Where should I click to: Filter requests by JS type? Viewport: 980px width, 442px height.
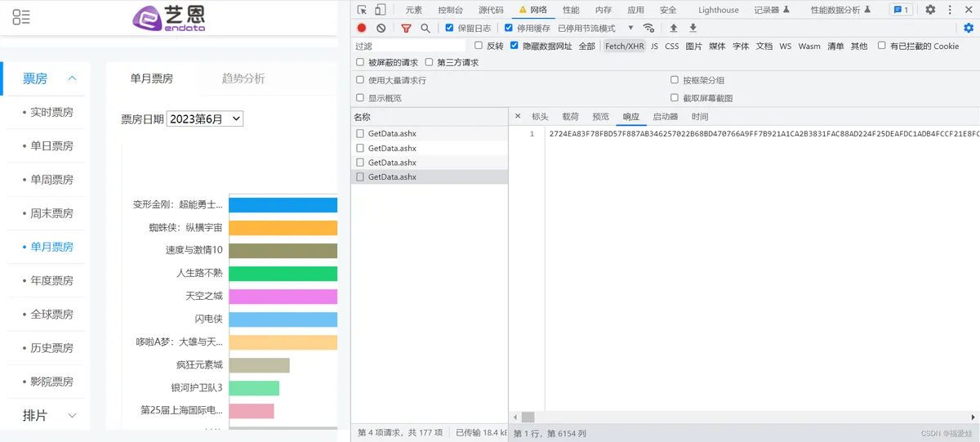click(x=654, y=47)
